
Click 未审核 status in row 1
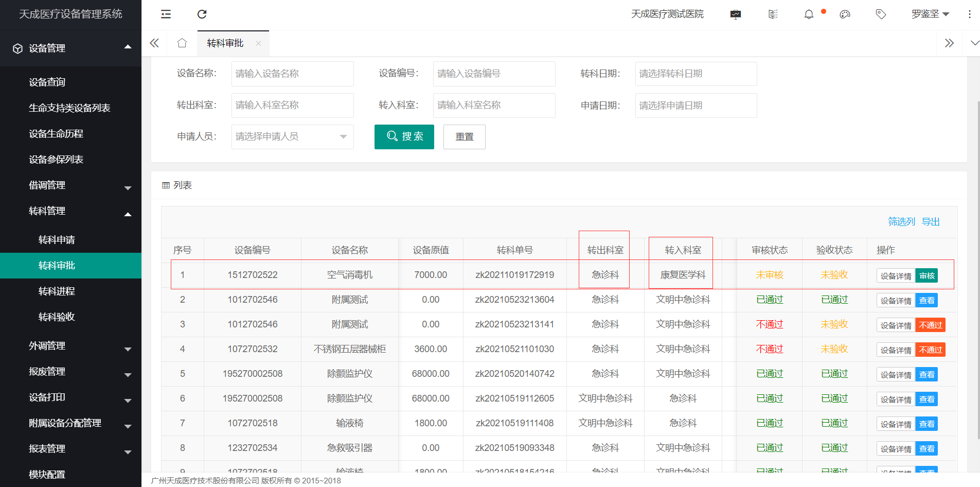click(770, 275)
